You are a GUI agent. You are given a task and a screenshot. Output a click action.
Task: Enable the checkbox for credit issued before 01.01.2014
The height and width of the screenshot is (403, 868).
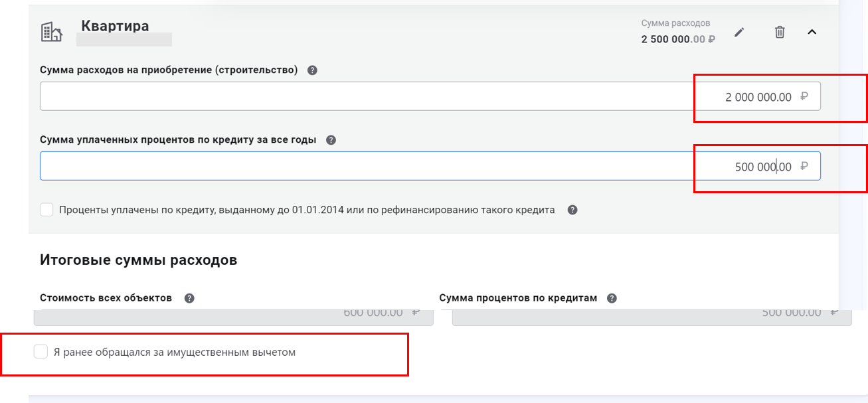[46, 210]
